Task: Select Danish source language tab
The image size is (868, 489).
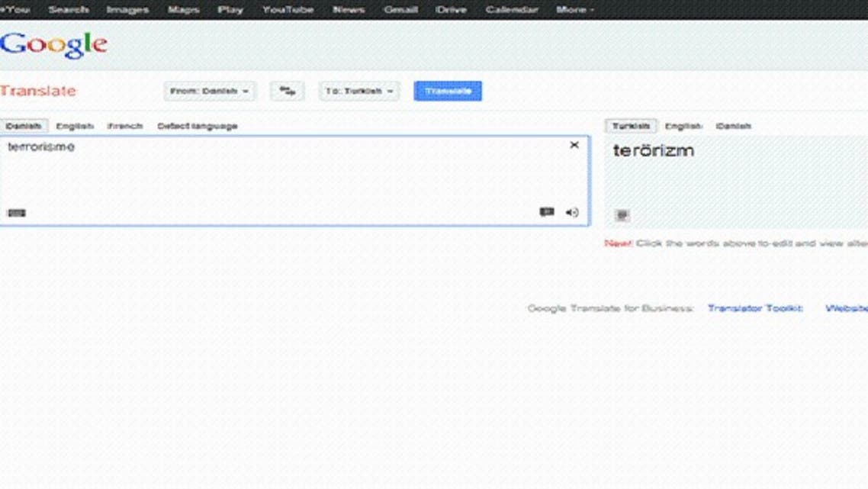Action: click(x=23, y=127)
